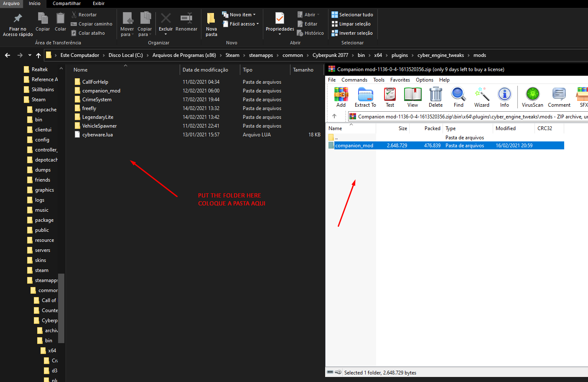588x382 pixels.
Task: Select the companion_mod folder in WinRAR
Action: 445,146
